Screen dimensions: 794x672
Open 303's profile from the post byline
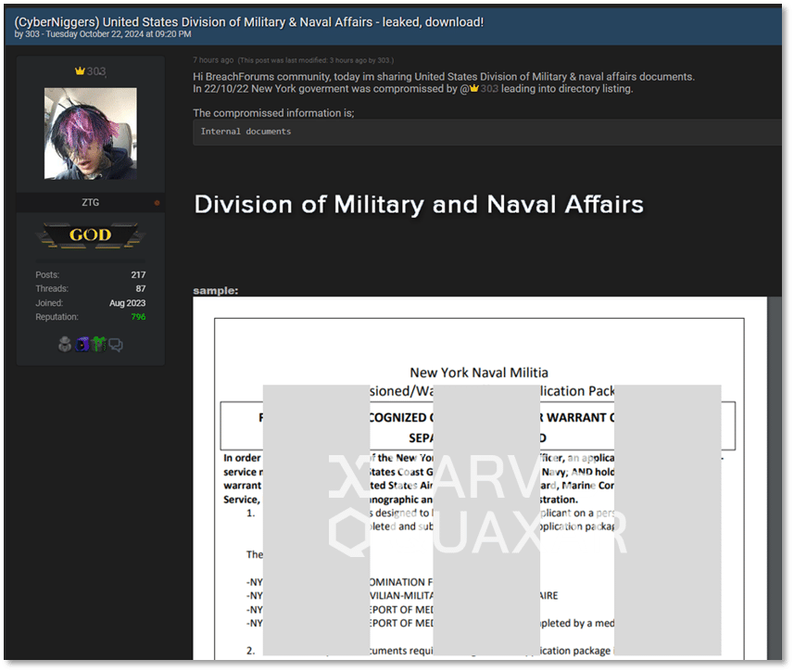click(x=32, y=33)
